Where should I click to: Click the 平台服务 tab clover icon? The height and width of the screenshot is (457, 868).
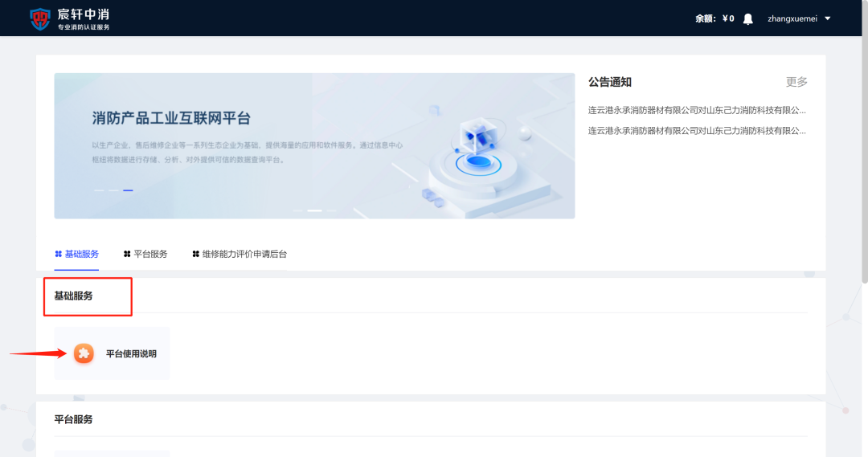coord(127,254)
